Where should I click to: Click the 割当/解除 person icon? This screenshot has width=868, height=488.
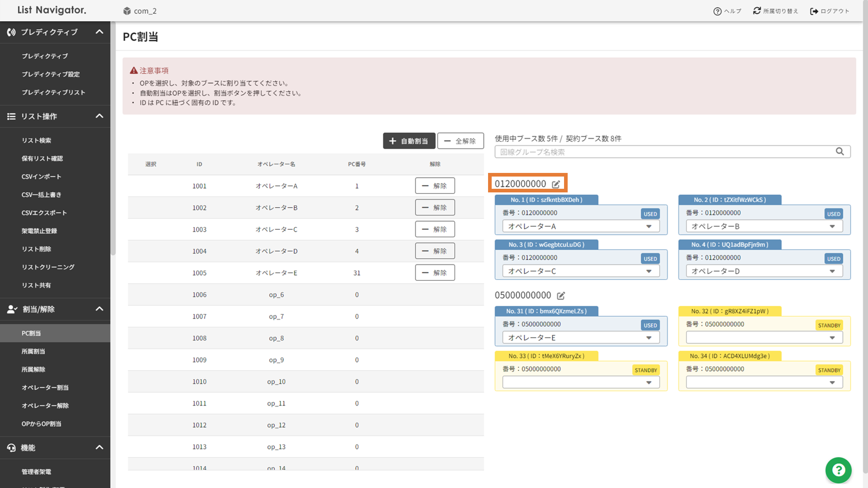point(12,309)
